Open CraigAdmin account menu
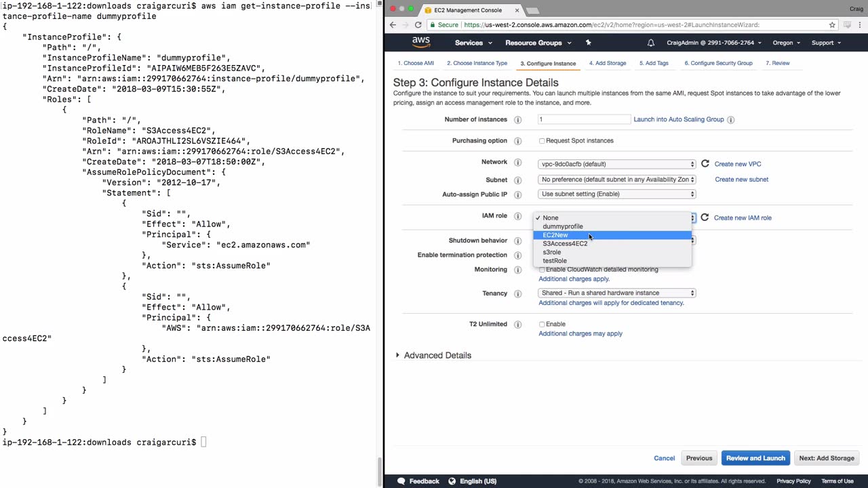Viewport: 868px width, 488px height. pyautogui.click(x=714, y=43)
